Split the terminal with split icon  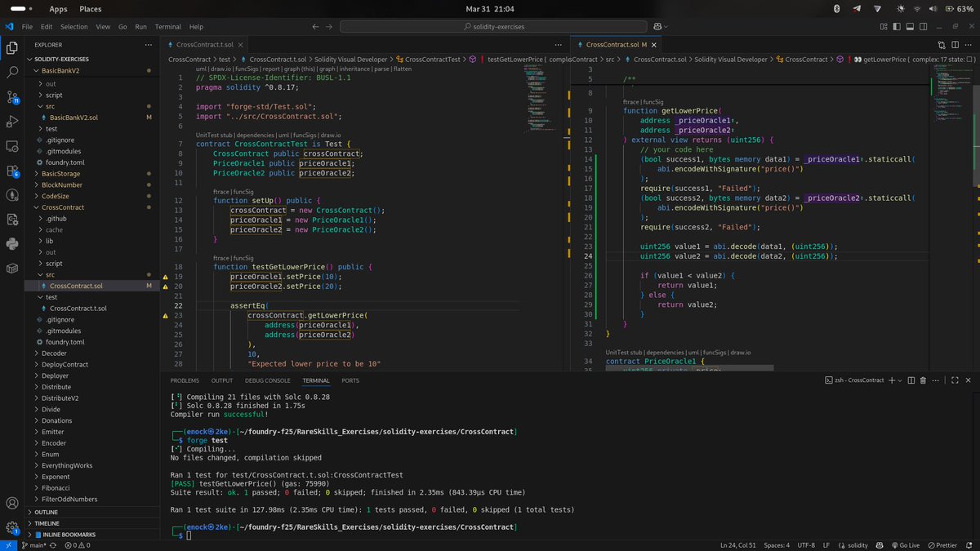[910, 380]
